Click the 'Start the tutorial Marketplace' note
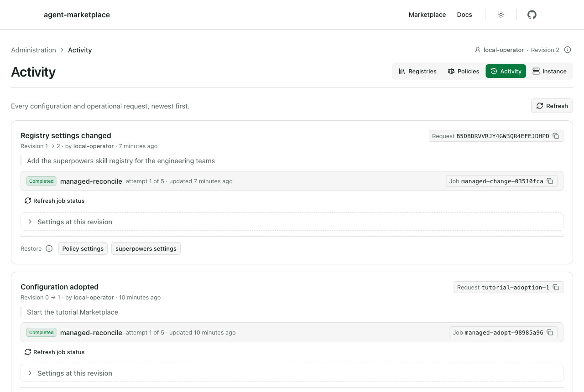 click(73, 312)
